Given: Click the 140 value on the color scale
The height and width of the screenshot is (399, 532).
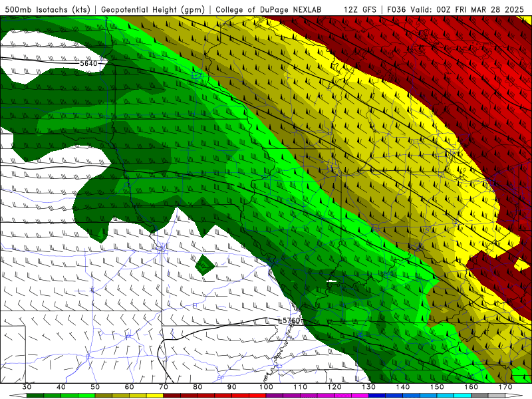Looking at the screenshot, I should point(403,387).
